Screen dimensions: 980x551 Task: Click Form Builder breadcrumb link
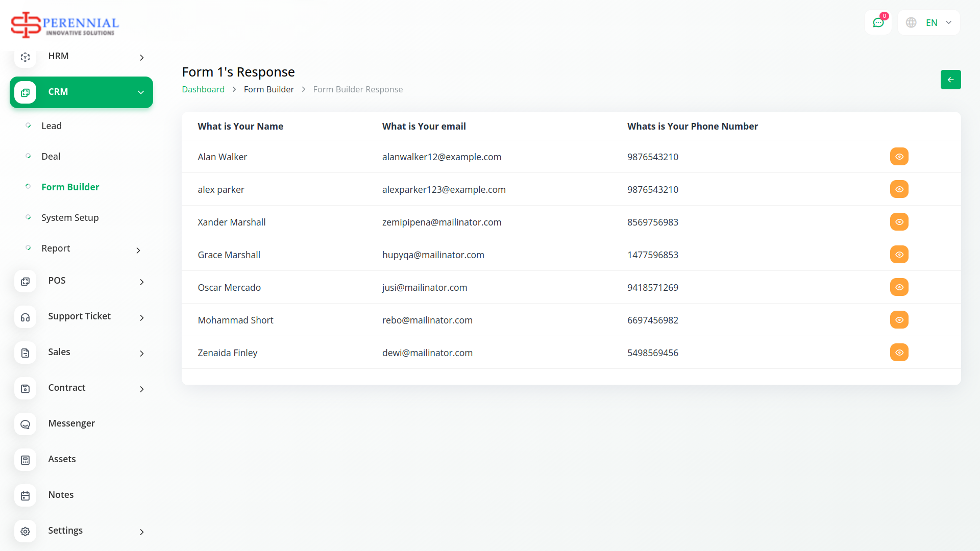[268, 89]
